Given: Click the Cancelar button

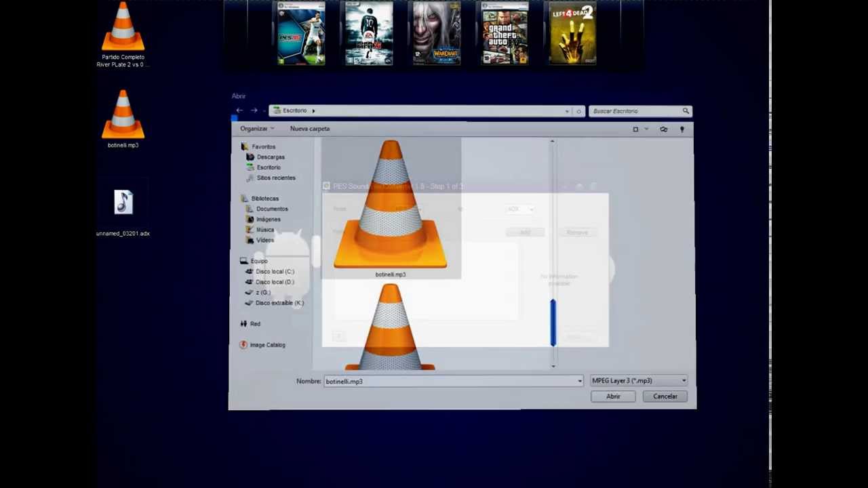Looking at the screenshot, I should click(x=665, y=396).
